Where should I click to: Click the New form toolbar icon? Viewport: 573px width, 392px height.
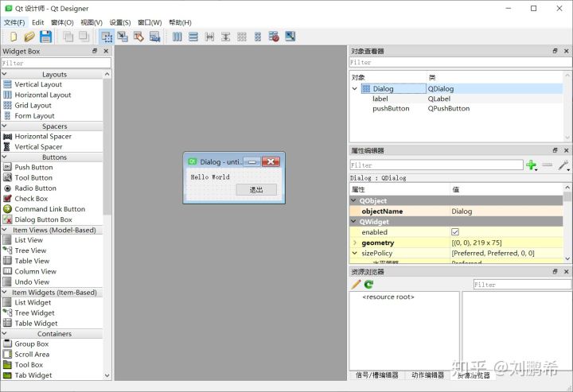[x=14, y=37]
